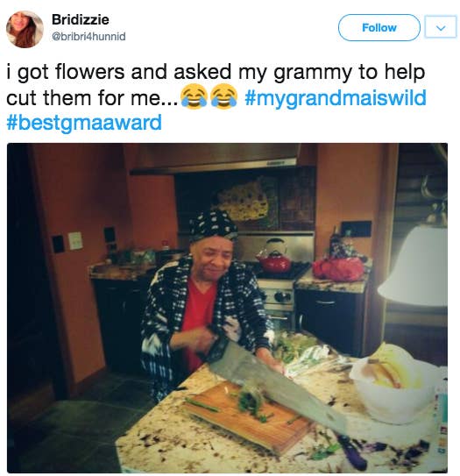Image resolution: width=460 pixels, height=476 pixels.
Task: Click the red kettle in the photo
Action: 274,256
